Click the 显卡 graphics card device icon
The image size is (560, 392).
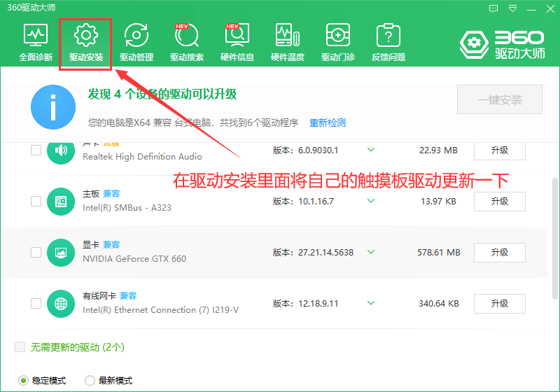click(x=61, y=253)
